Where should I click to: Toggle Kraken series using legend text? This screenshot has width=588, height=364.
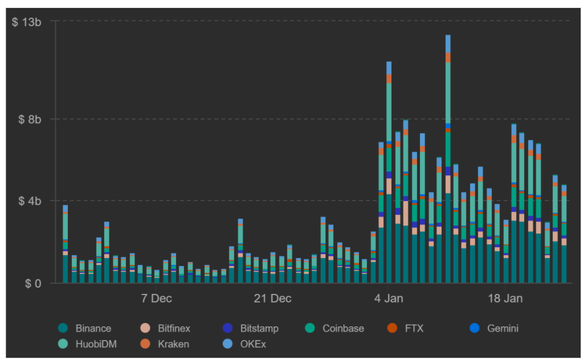point(174,344)
